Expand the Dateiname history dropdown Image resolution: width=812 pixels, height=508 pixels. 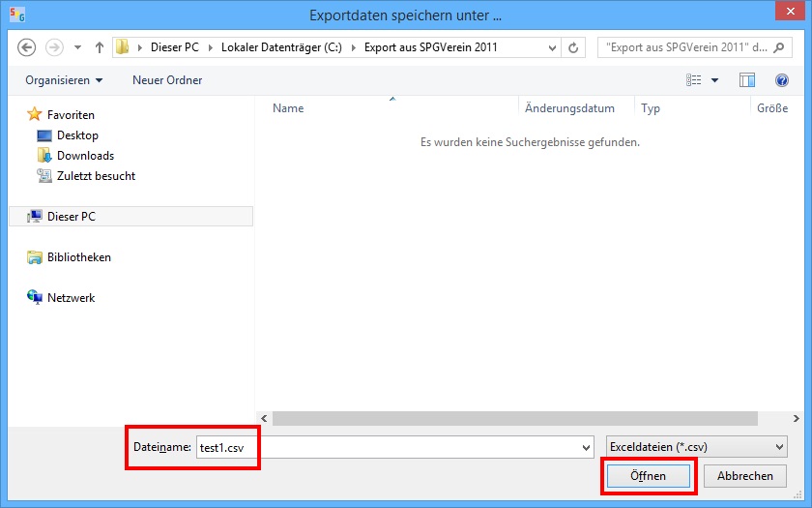(587, 447)
